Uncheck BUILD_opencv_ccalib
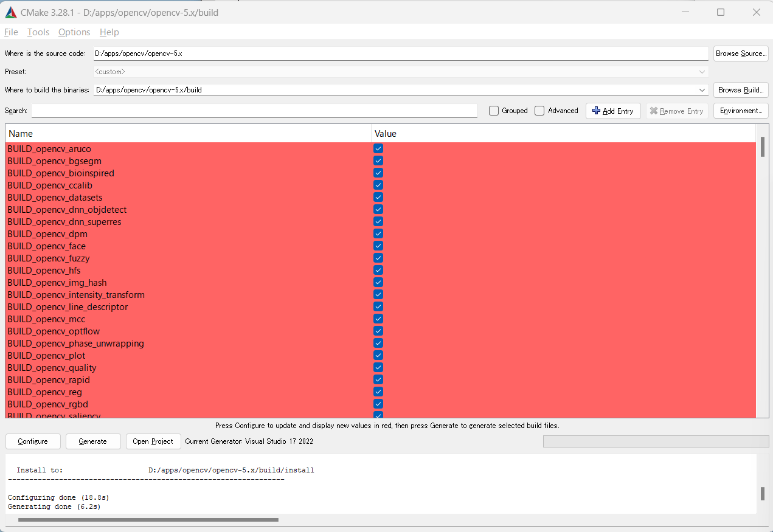The width and height of the screenshot is (773, 532). click(378, 185)
